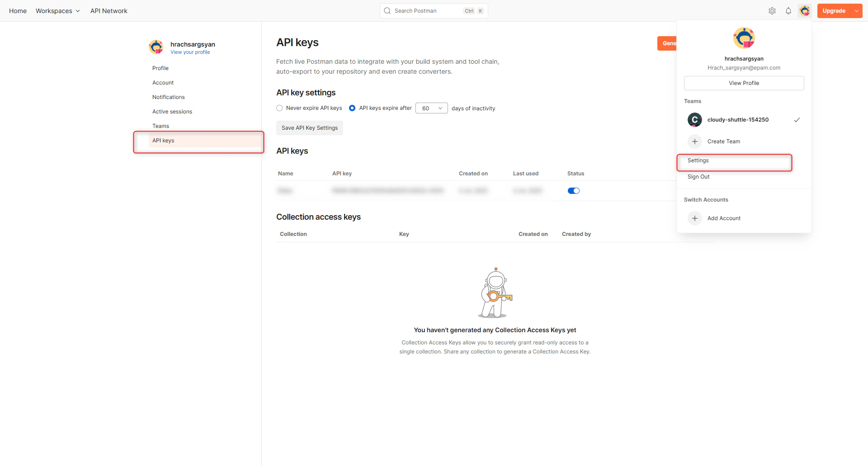The image size is (868, 466).
Task: Click the Save API Key Settings button
Action: coord(309,127)
